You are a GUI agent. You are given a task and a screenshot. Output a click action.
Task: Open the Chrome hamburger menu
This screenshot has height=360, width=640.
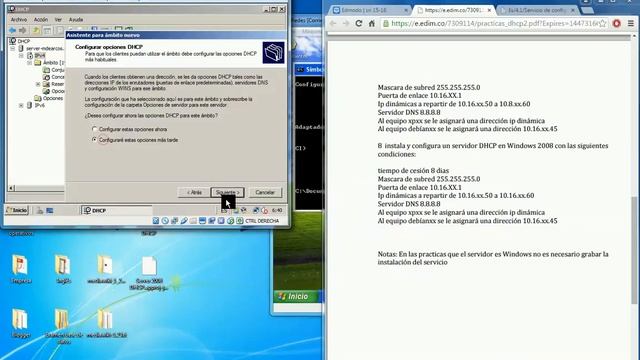coord(631,24)
